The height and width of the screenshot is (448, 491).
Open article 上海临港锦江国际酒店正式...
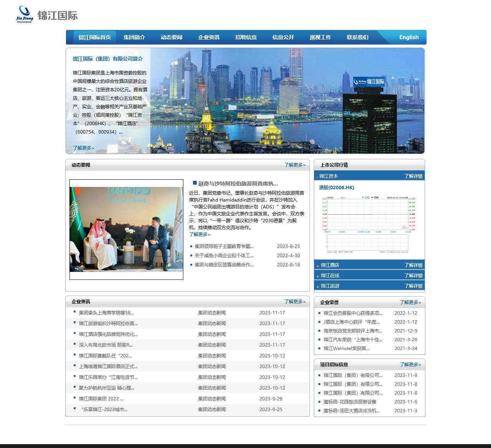[108, 367]
